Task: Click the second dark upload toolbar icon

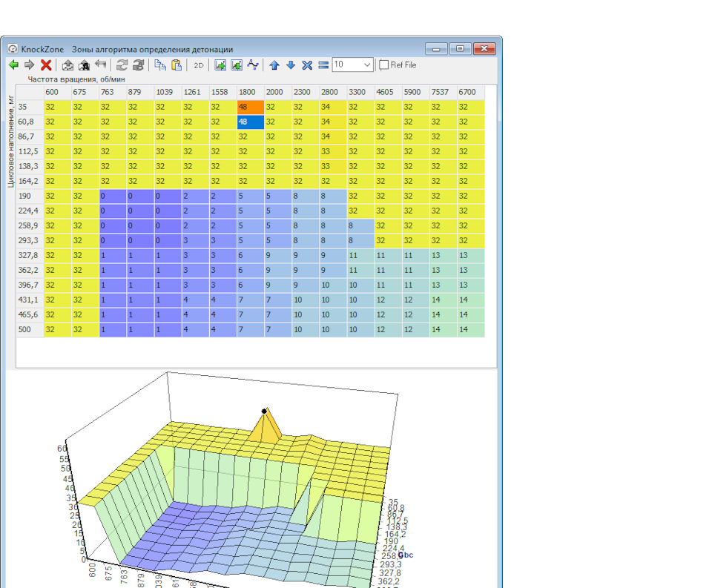Action: click(x=84, y=65)
